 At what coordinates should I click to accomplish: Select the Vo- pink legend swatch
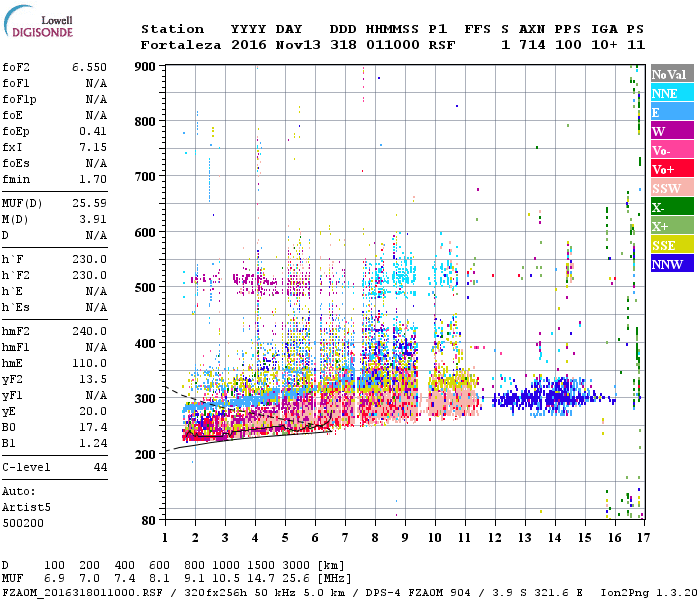672,150
